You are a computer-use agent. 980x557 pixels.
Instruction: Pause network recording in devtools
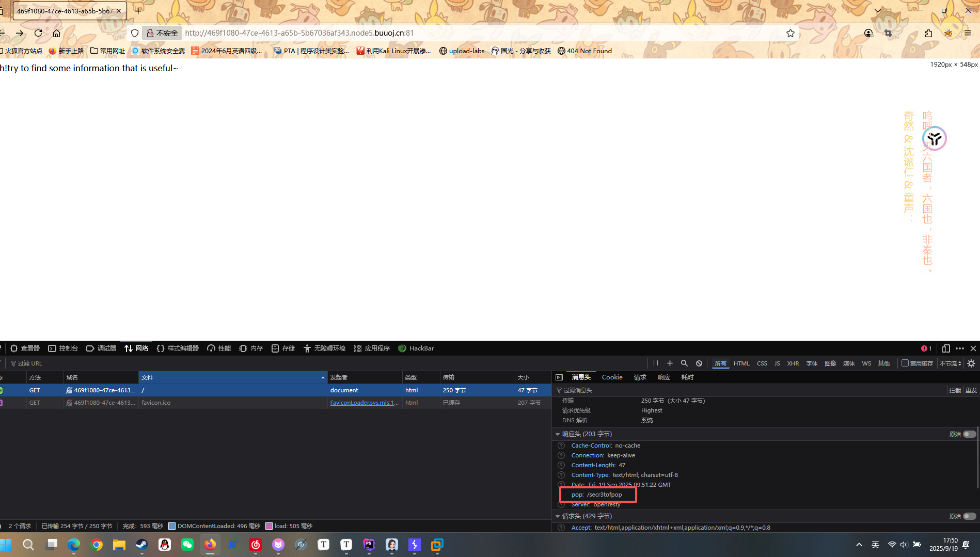pyautogui.click(x=655, y=363)
